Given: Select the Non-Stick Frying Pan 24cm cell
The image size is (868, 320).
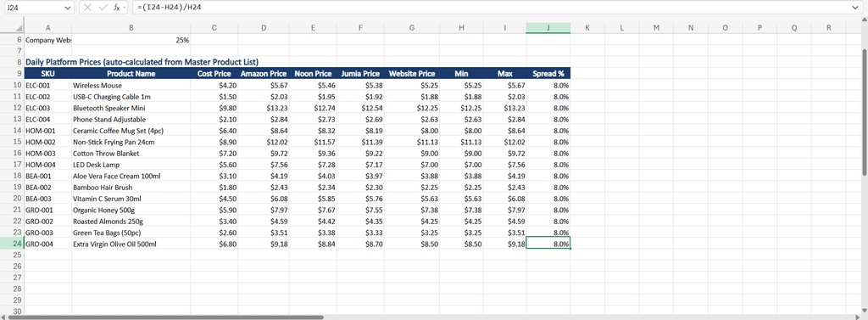Looking at the screenshot, I should pyautogui.click(x=131, y=142).
